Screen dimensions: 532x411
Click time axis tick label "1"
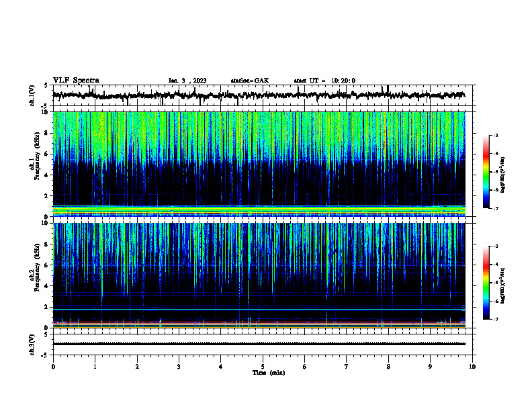(95, 367)
